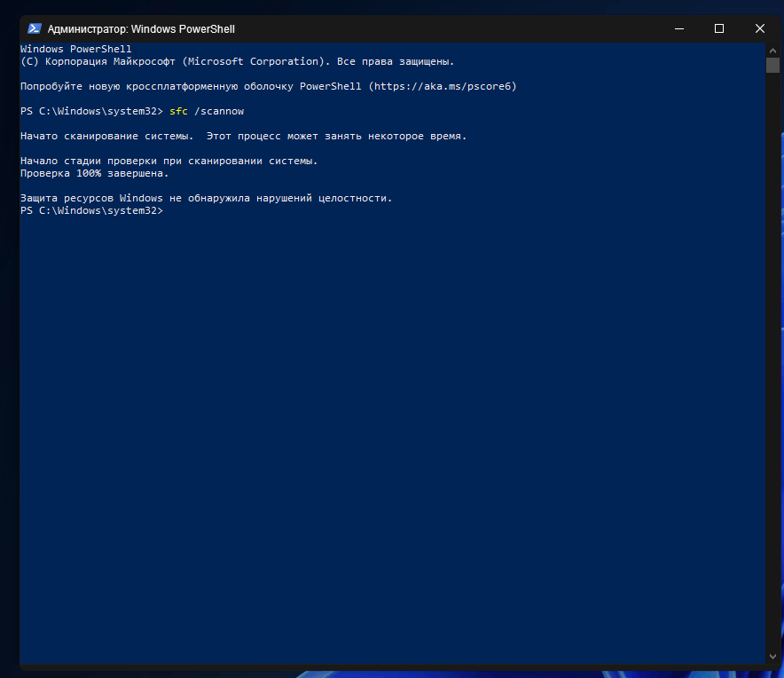Image resolution: width=784 pixels, height=678 pixels.
Task: Click the line 'Проверка 100% завершена.'
Action: [95, 173]
